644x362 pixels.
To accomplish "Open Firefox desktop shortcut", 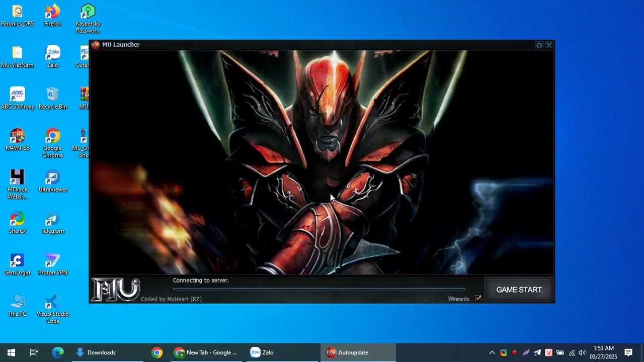I will coord(52,16).
